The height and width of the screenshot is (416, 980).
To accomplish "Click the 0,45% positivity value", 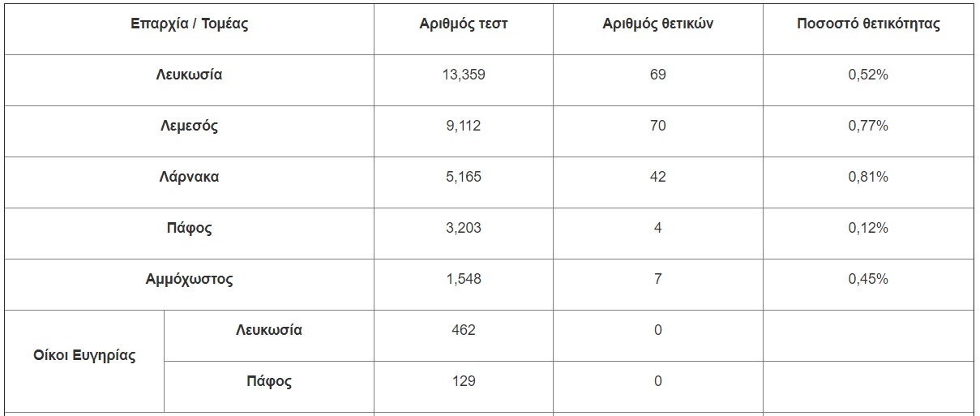I will [x=868, y=279].
